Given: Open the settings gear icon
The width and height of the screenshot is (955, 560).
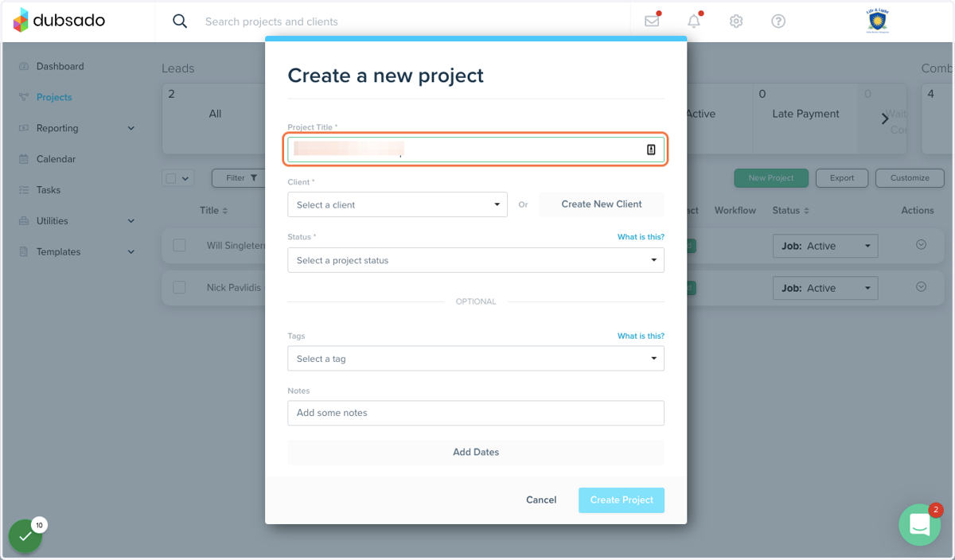Looking at the screenshot, I should tap(736, 21).
